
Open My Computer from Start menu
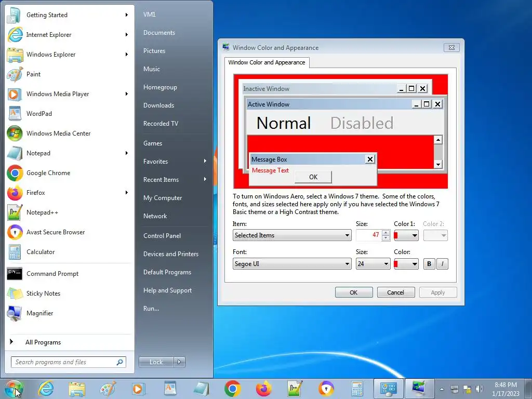163,198
